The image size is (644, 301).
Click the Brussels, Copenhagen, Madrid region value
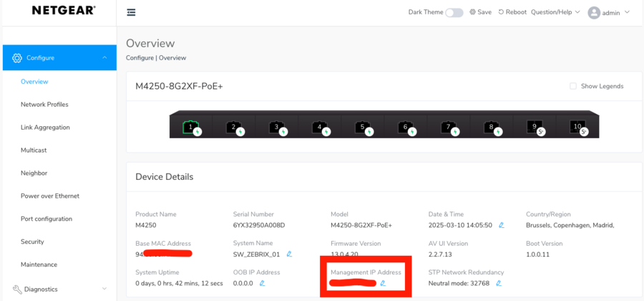coord(570,225)
